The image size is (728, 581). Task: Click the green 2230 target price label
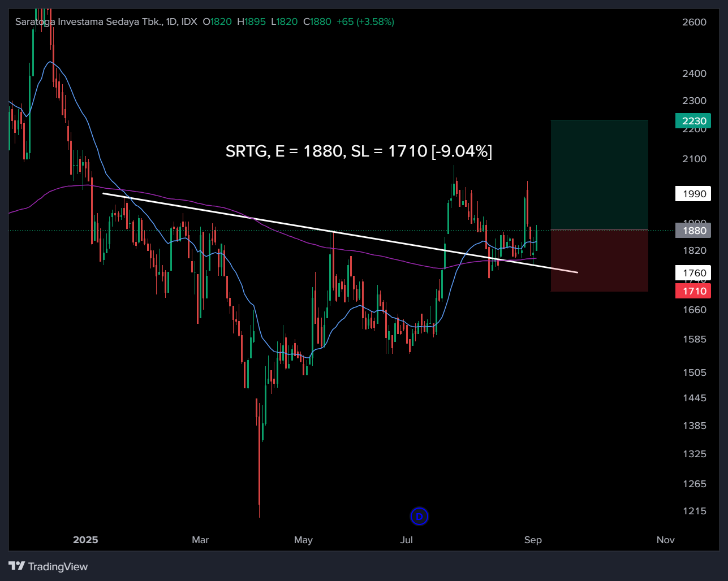[694, 121]
